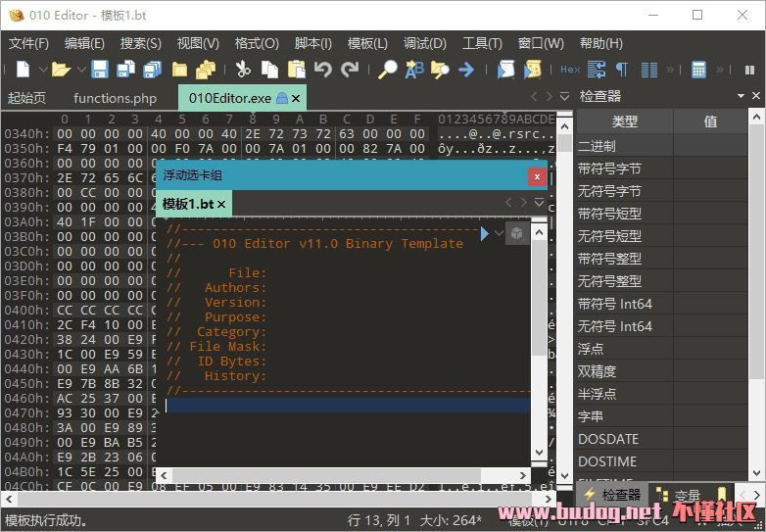Viewport: 766px width, 532px height.
Task: Switch to the 检查器 bottom tab
Action: [612, 495]
